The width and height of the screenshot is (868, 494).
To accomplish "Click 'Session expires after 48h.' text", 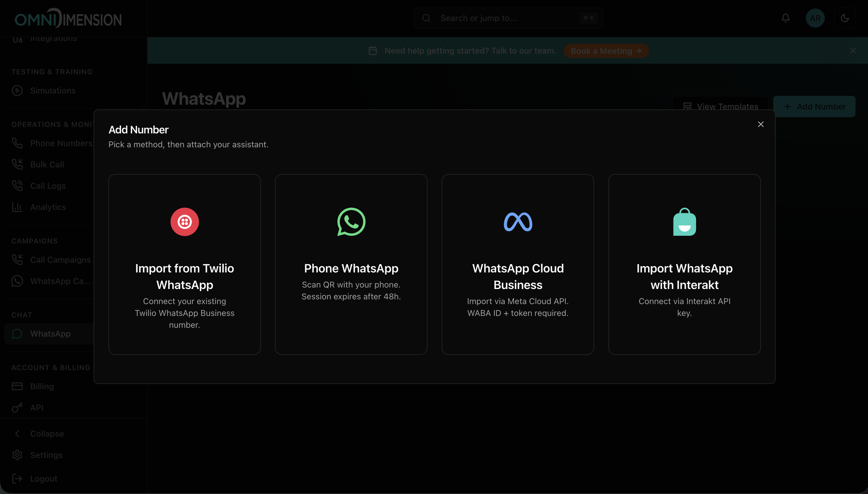I will point(351,297).
